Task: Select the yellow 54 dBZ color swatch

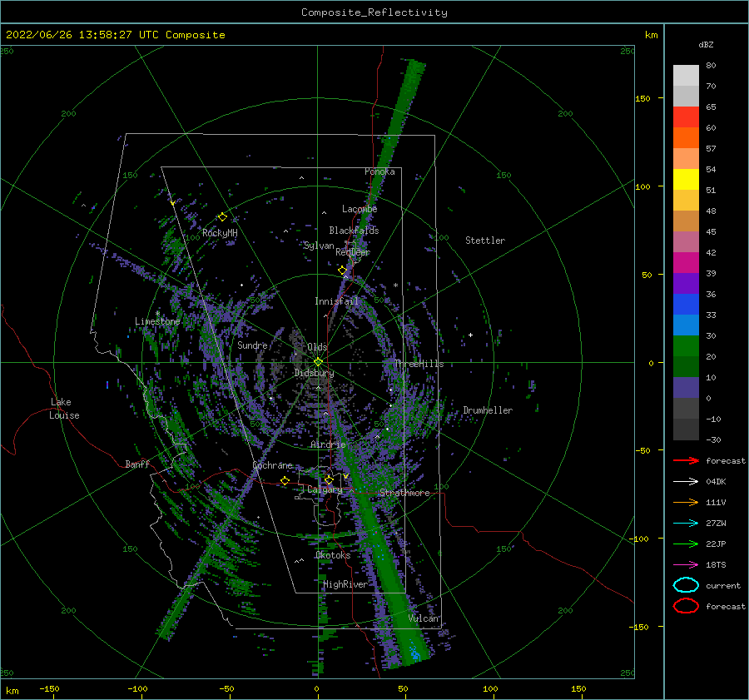Action: point(686,179)
